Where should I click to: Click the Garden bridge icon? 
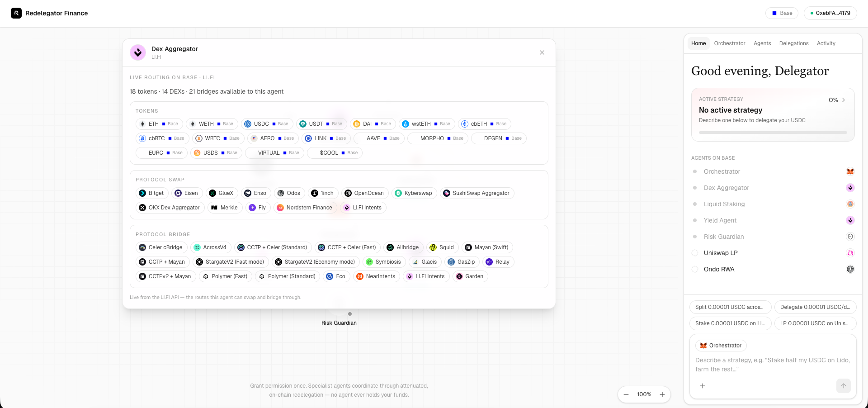[459, 276]
